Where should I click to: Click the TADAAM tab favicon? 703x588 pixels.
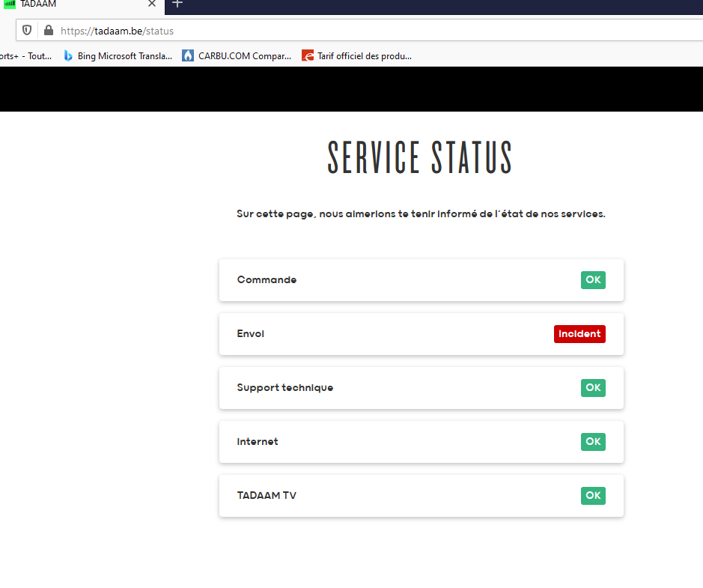coord(10,4)
